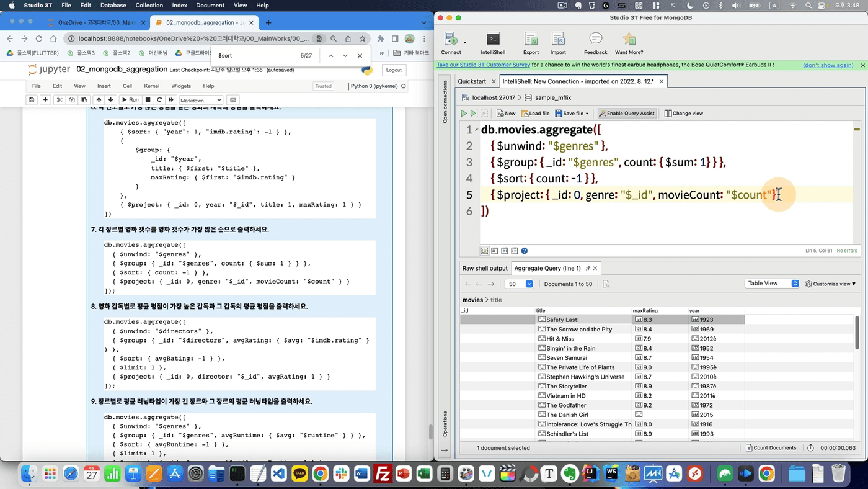
Task: Open the Kernel menu in Jupyter
Action: tap(151, 86)
